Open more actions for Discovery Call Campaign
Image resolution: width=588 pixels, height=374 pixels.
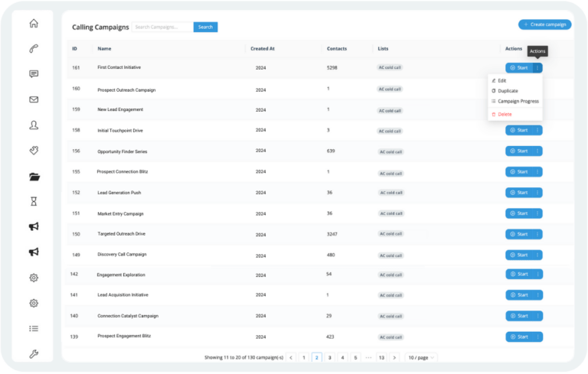pyautogui.click(x=537, y=255)
